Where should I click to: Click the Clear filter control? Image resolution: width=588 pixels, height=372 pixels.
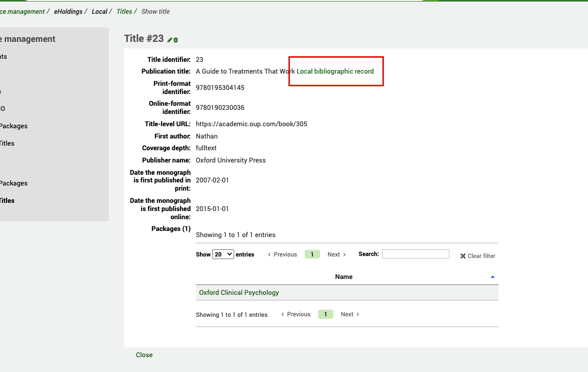(x=477, y=255)
